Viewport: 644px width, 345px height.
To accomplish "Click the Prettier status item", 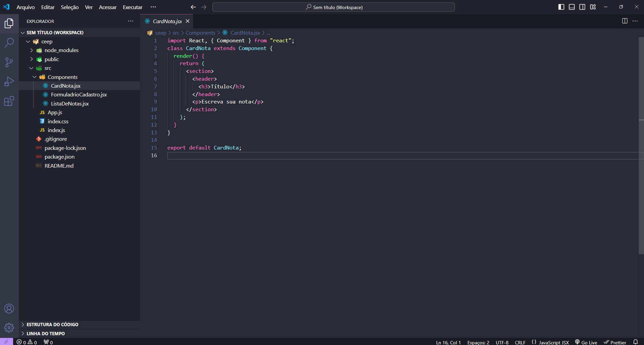I will coord(615,342).
